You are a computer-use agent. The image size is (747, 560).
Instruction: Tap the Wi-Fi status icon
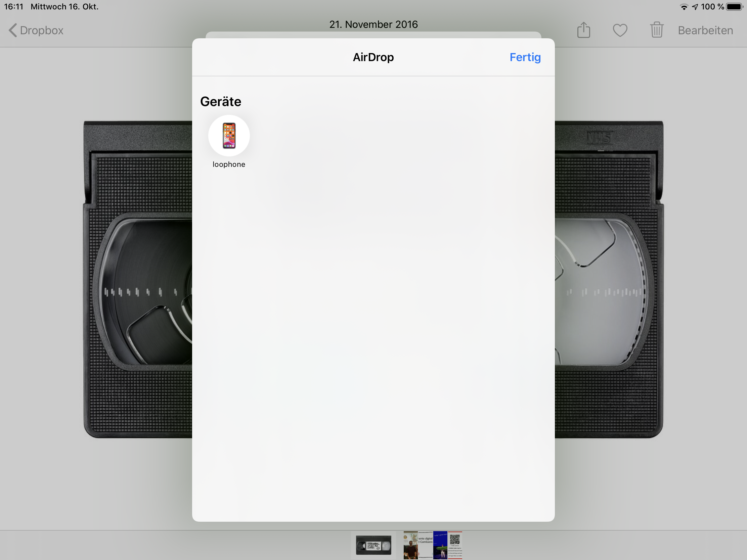tap(684, 7)
